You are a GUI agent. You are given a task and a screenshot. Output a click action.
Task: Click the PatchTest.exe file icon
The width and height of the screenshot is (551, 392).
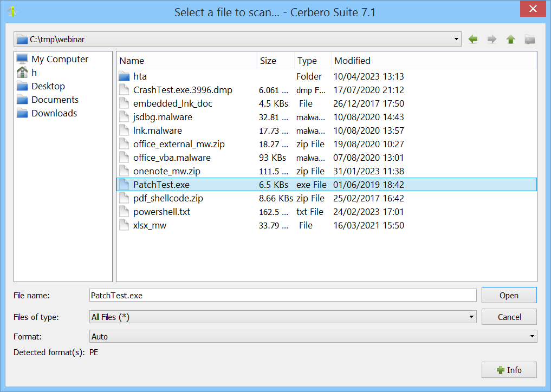click(x=124, y=185)
